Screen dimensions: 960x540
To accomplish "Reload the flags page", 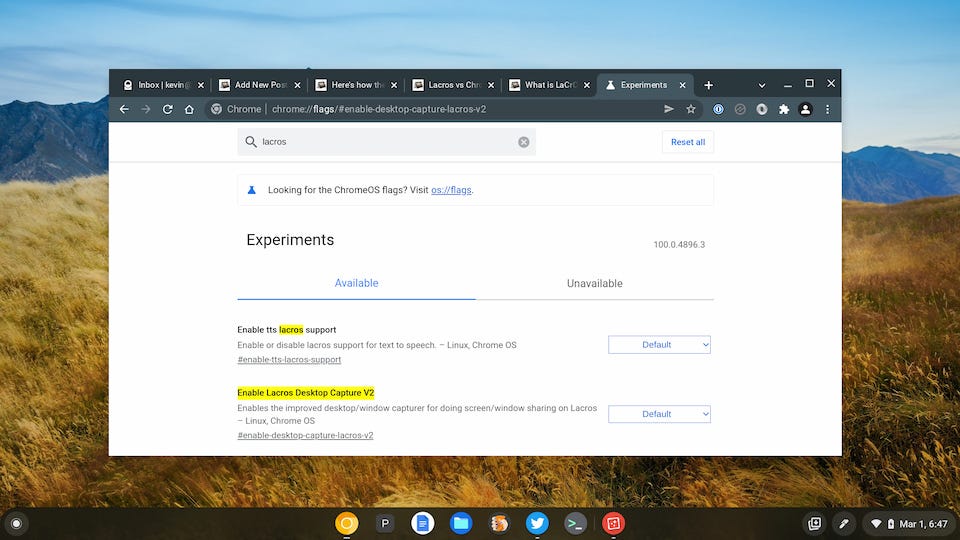I will point(167,109).
